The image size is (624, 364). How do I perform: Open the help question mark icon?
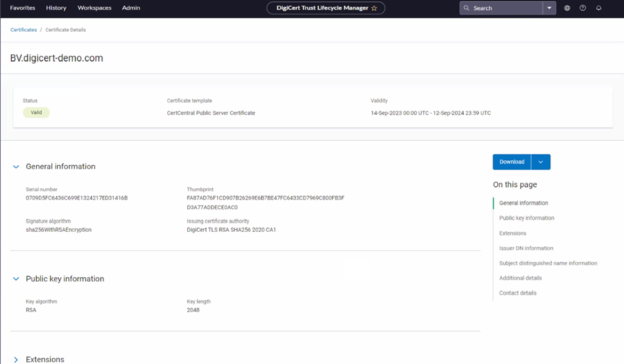(583, 8)
